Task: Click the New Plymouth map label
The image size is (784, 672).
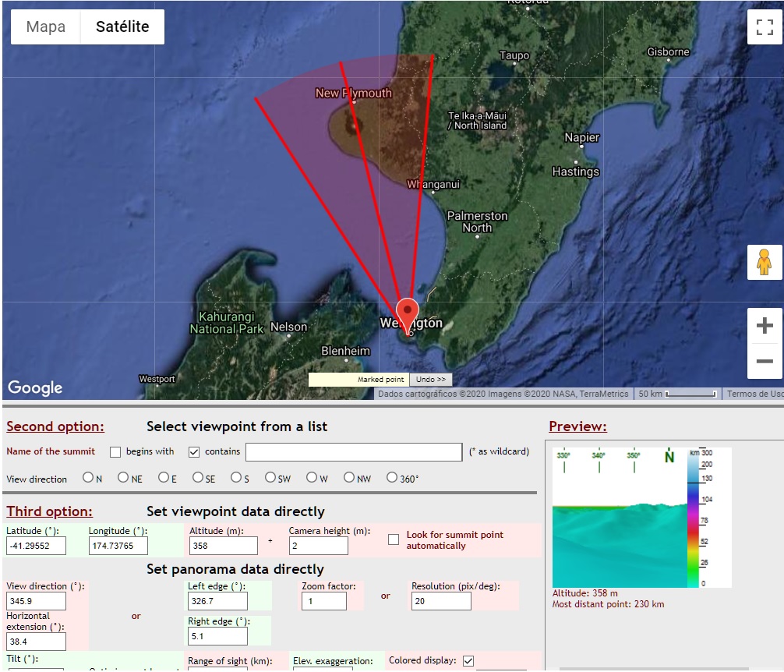Action: click(x=354, y=93)
